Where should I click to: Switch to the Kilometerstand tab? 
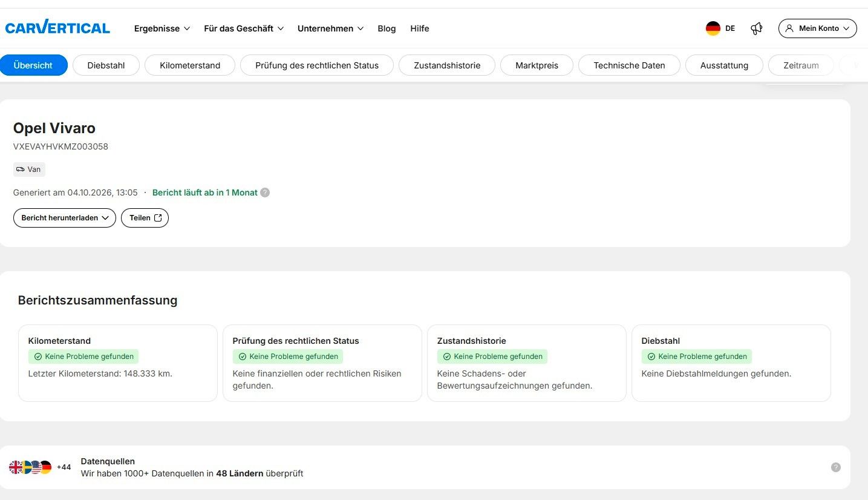190,65
